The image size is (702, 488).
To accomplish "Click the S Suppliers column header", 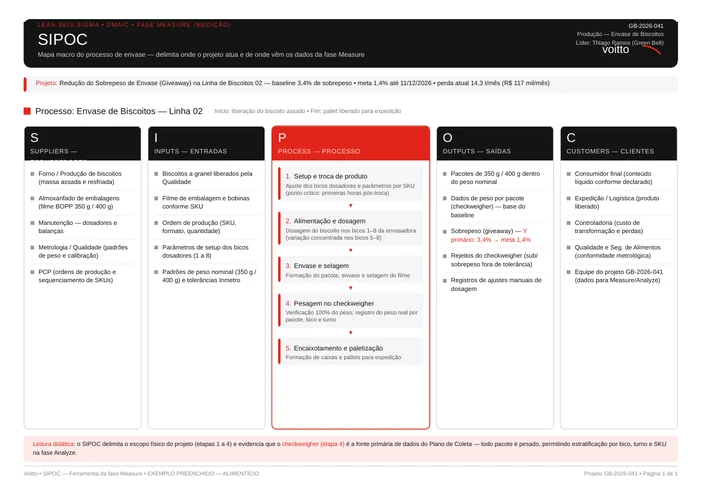I will (82, 143).
